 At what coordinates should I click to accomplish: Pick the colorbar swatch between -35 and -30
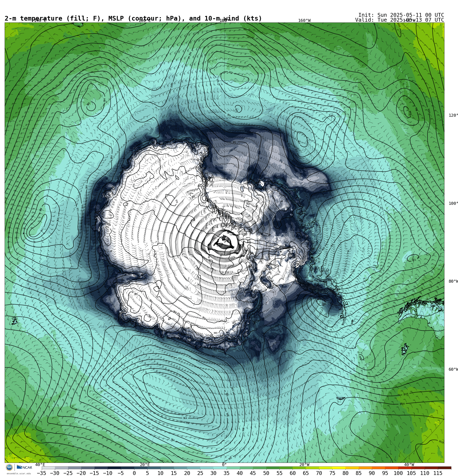(48, 468)
